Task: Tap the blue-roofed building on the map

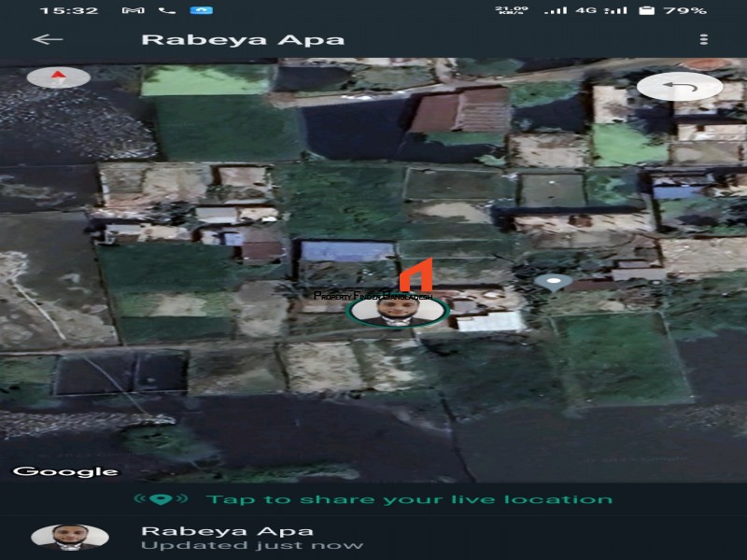Action: click(345, 251)
